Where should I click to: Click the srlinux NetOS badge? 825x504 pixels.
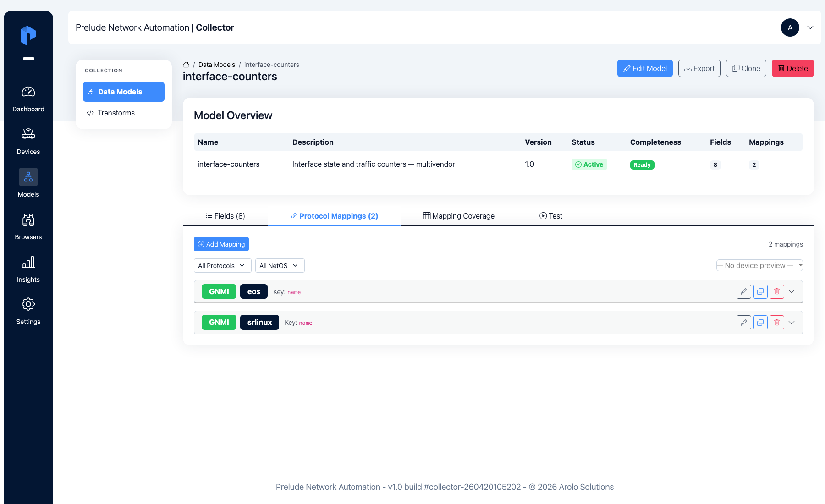coord(259,323)
